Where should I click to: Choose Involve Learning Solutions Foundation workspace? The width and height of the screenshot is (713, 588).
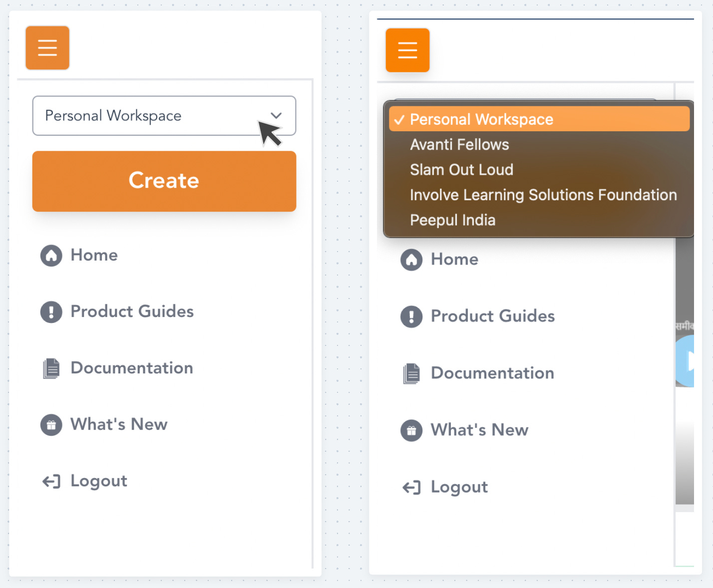pos(543,195)
